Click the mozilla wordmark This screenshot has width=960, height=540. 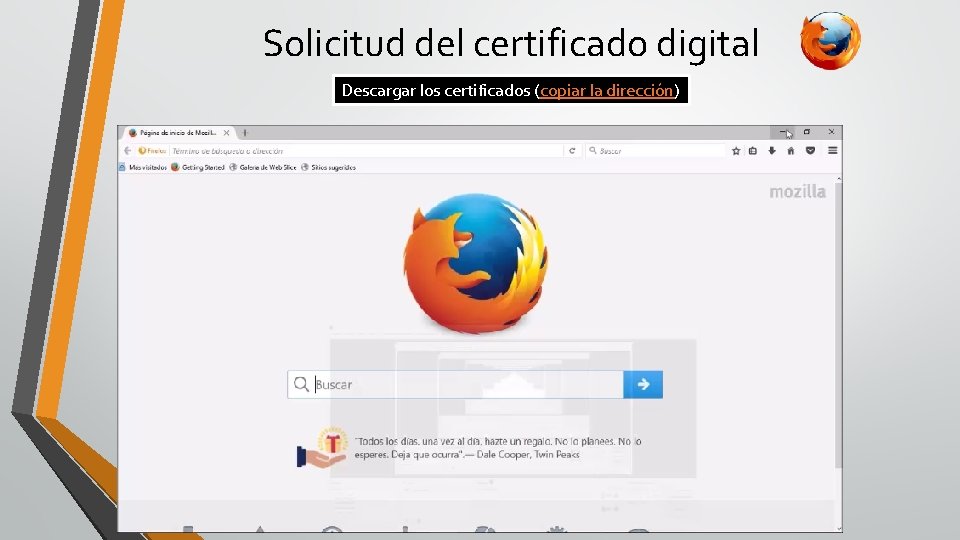coord(797,192)
